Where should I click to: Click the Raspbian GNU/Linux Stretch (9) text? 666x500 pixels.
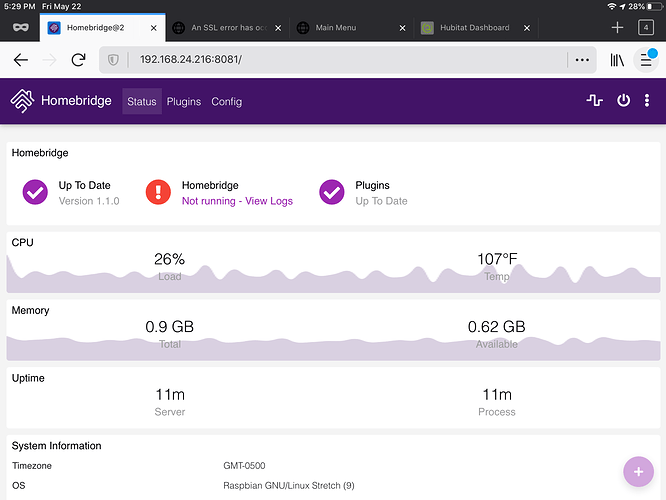pos(289,486)
